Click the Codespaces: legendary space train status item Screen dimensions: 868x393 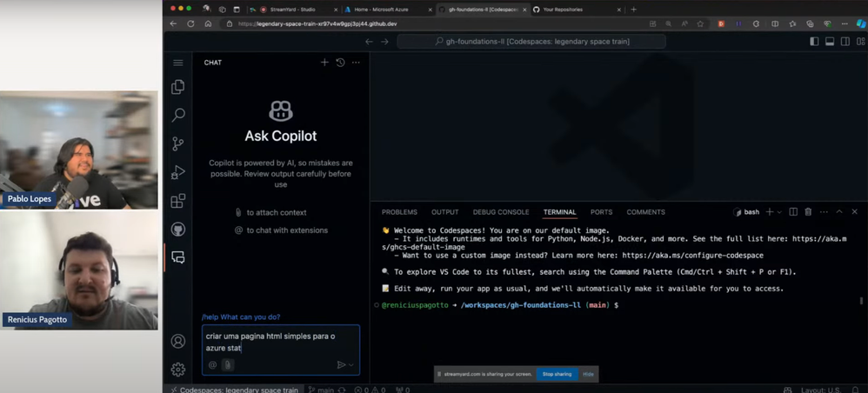tap(235, 390)
